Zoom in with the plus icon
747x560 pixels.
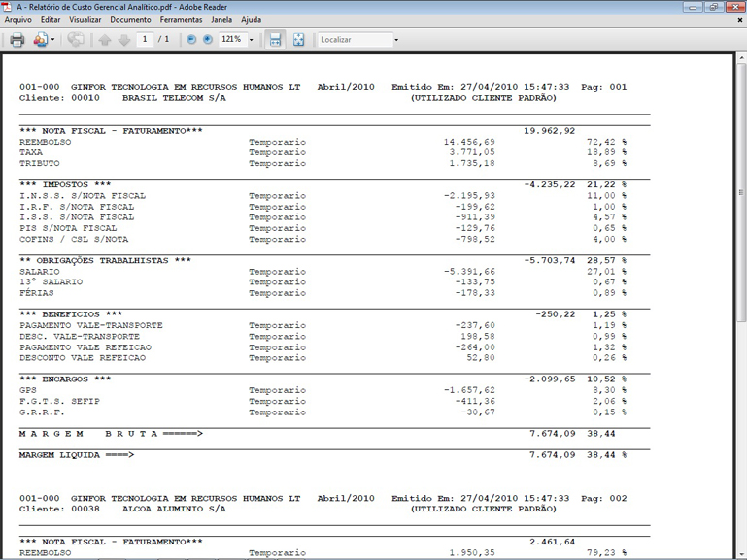click(x=208, y=40)
